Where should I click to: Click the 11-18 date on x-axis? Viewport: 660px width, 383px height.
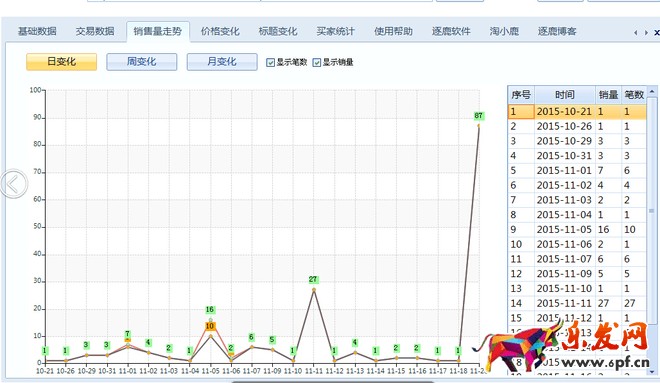tap(458, 371)
